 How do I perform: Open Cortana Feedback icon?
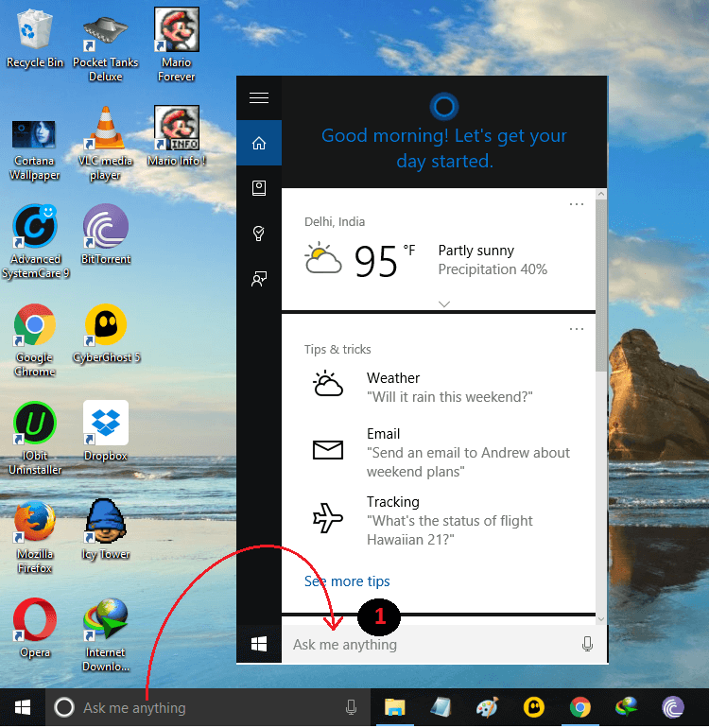[x=259, y=279]
